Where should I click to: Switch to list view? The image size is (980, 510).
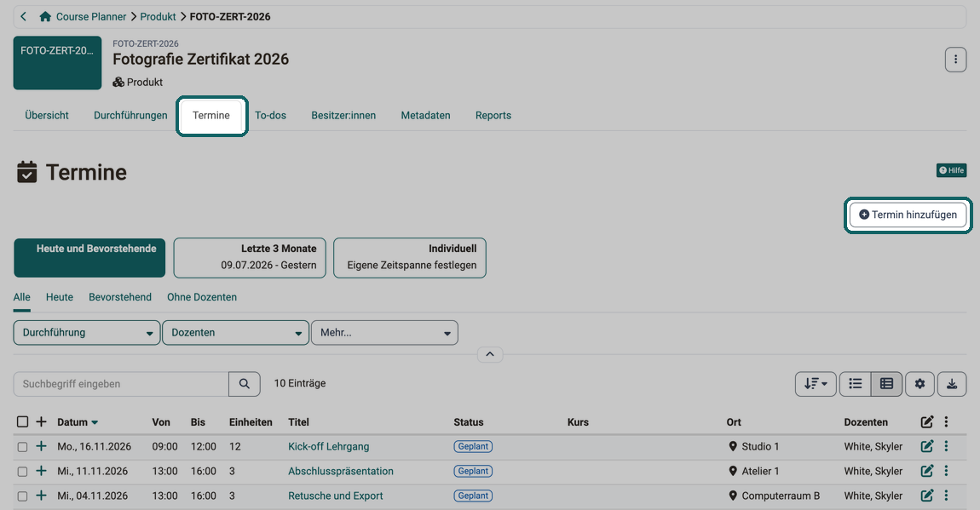tap(855, 384)
